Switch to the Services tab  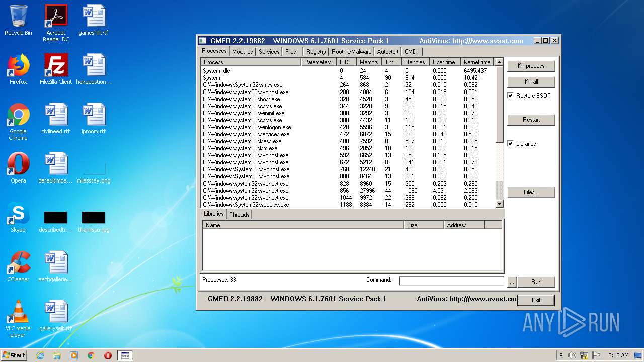pyautogui.click(x=269, y=51)
